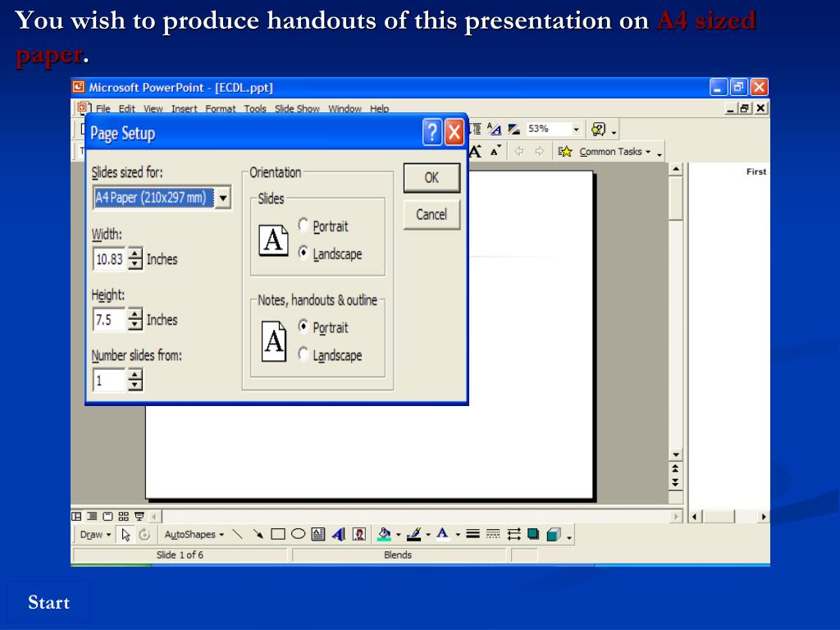
Task: Go to Previous Slide double-arrow button
Action: tap(676, 468)
